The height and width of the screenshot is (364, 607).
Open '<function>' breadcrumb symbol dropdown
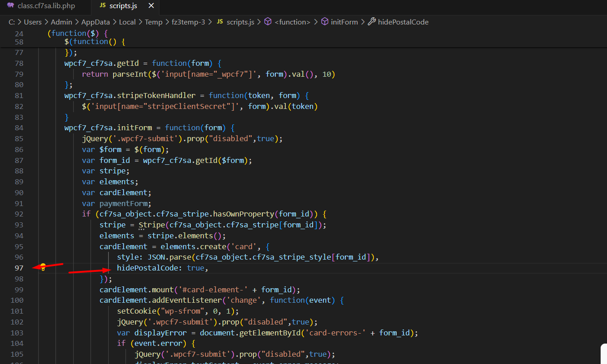293,22
